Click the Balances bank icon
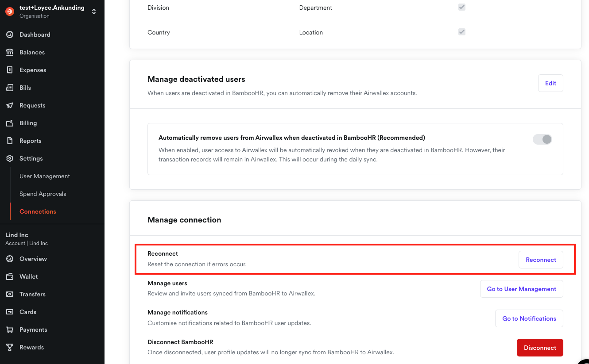This screenshot has width=589, height=364. pos(10,52)
